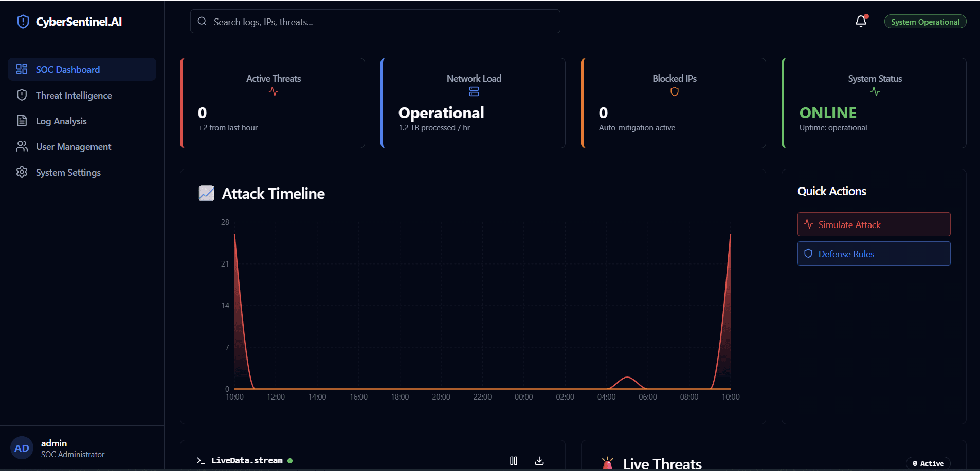Click the CyberSentinel.AI shield logo
980x471 pixels.
coord(23,21)
